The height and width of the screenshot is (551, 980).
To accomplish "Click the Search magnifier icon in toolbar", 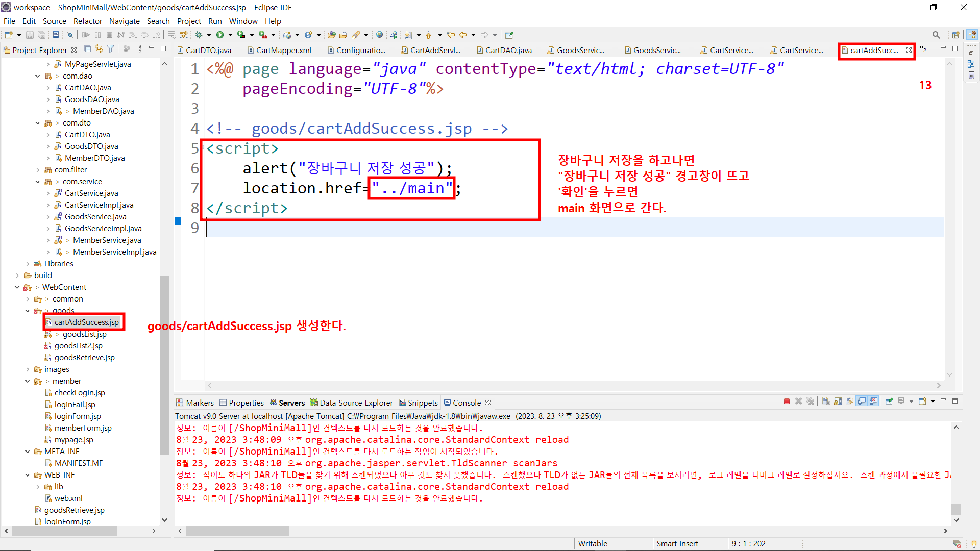I will pos(936,35).
